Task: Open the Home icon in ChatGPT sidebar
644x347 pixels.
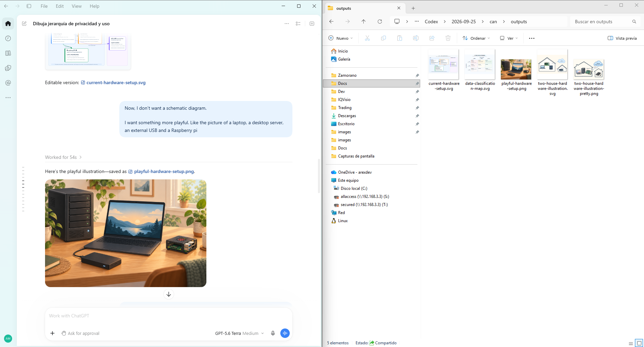Action: [x=8, y=24]
